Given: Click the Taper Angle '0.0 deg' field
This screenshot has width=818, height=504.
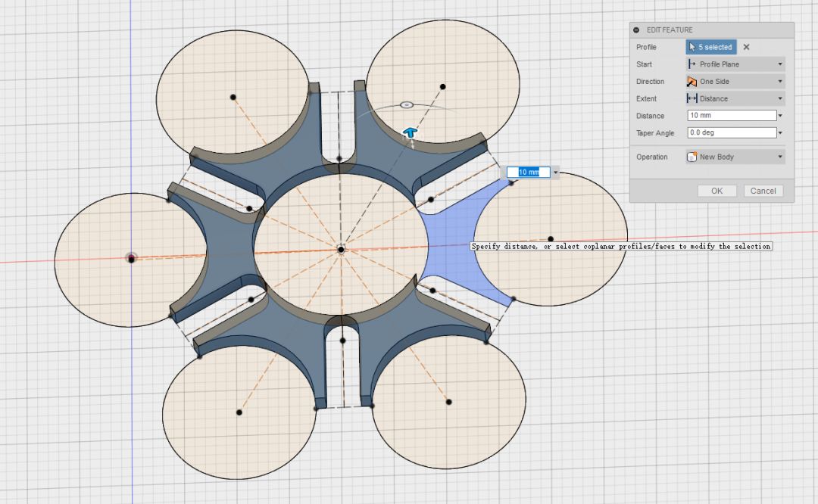Looking at the screenshot, I should [x=732, y=132].
